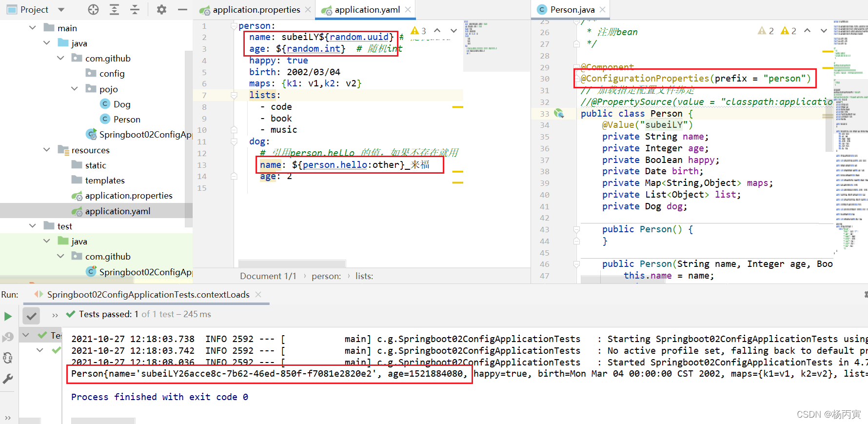The width and height of the screenshot is (868, 424).
Task: Click Person.java weak warnings indicator
Action: click(x=766, y=31)
